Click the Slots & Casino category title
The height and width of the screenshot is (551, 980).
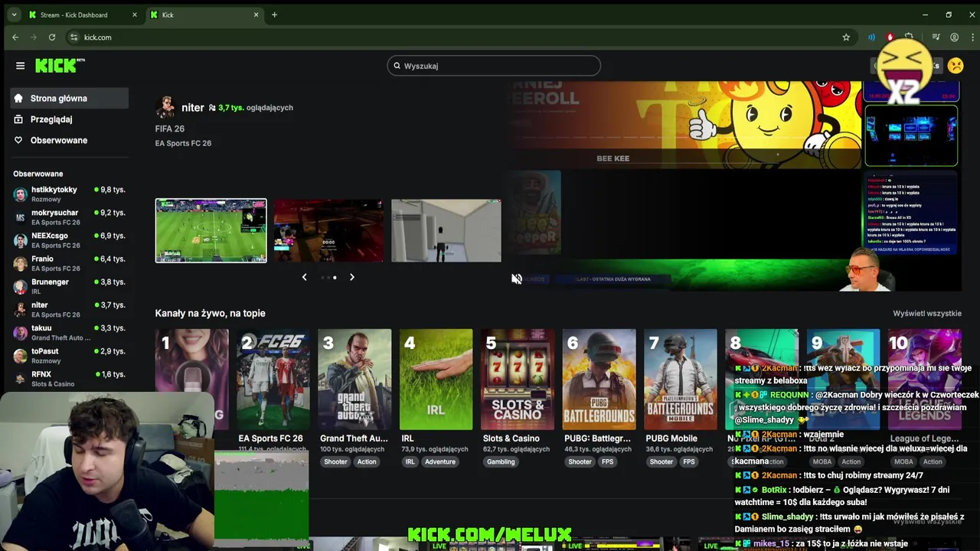coord(511,439)
